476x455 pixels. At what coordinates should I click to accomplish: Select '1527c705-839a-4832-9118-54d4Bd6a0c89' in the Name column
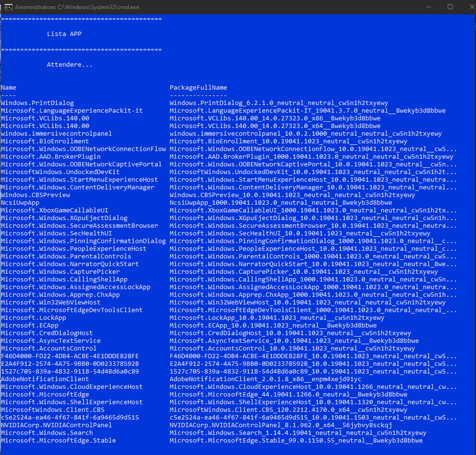point(70,371)
